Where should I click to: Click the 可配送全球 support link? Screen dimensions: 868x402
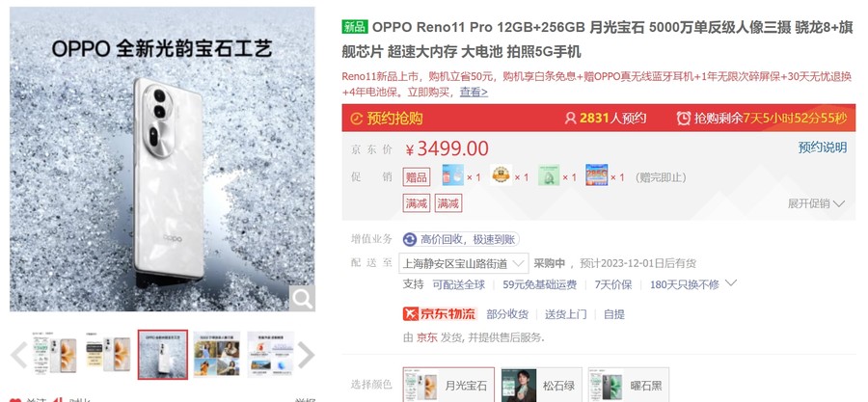[458, 284]
